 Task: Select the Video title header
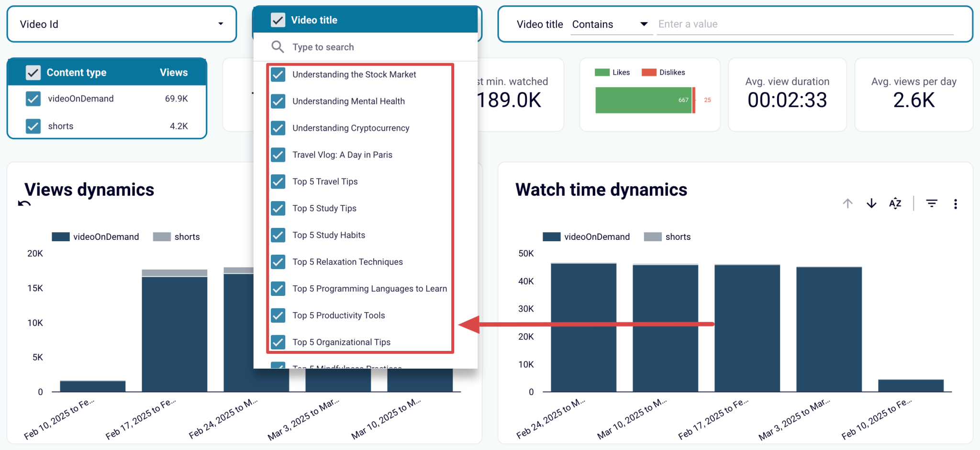click(314, 20)
